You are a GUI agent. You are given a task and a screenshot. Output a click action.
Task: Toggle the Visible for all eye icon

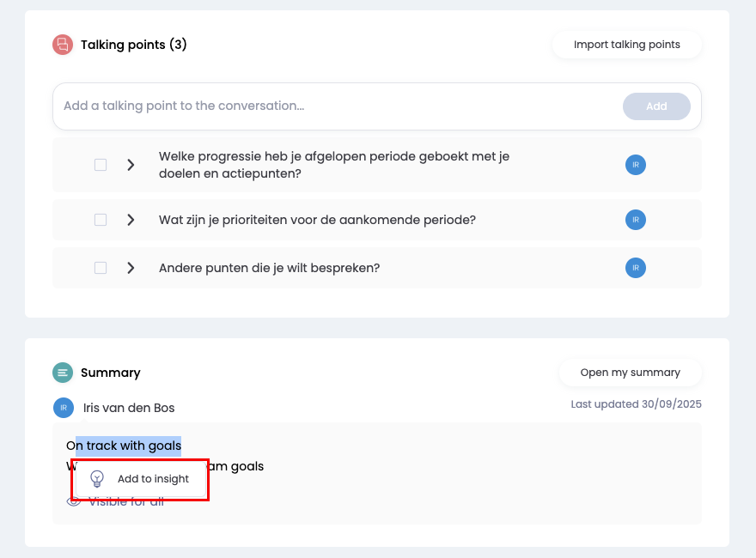[x=74, y=502]
